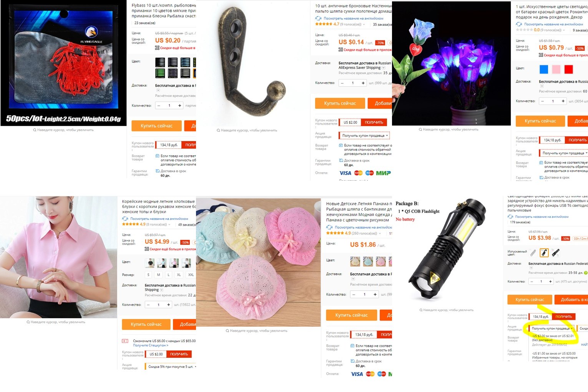Decrease quantity with minus in pink blouse listing
This screenshot has width=588, height=392.
(x=148, y=305)
